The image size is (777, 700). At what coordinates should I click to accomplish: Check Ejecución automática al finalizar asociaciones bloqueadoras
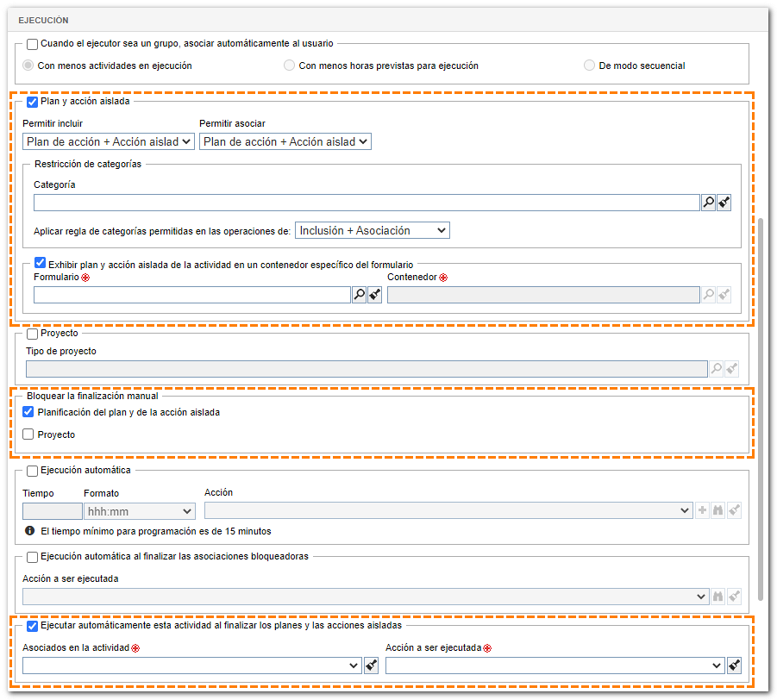click(x=32, y=557)
